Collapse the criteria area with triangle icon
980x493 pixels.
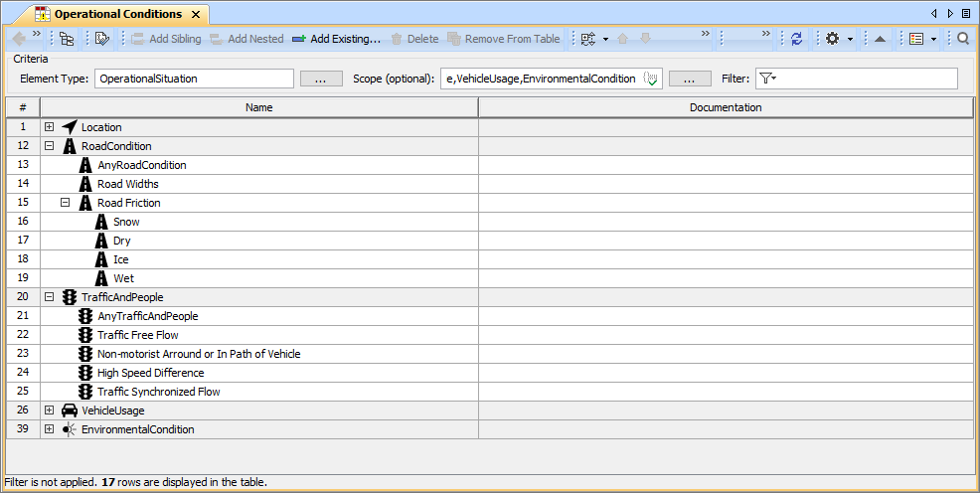point(880,40)
